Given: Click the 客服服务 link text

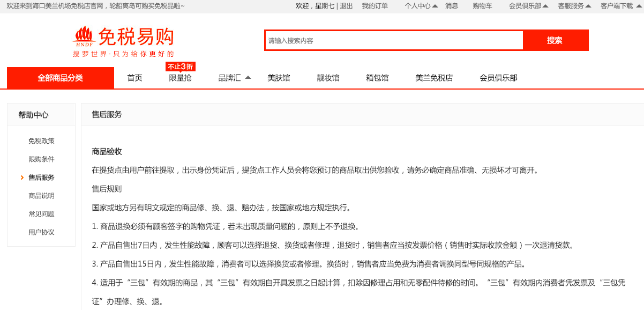Looking at the screenshot, I should pyautogui.click(x=571, y=6).
